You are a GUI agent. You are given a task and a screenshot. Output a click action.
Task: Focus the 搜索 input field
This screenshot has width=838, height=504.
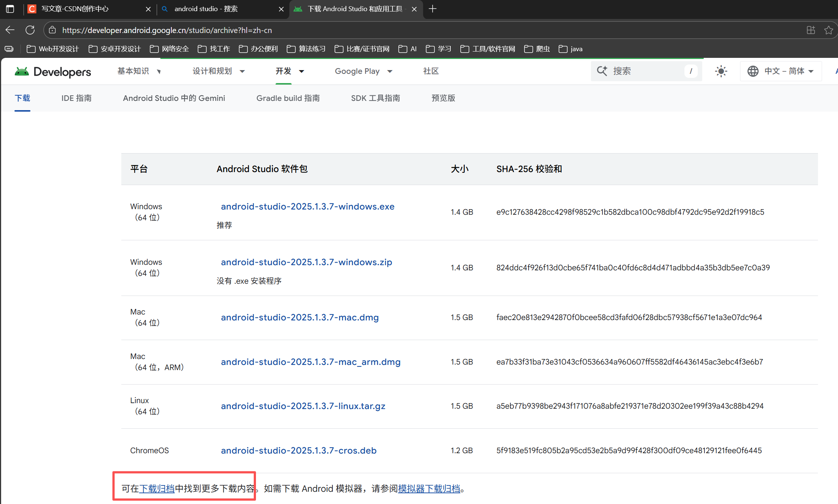click(x=646, y=71)
